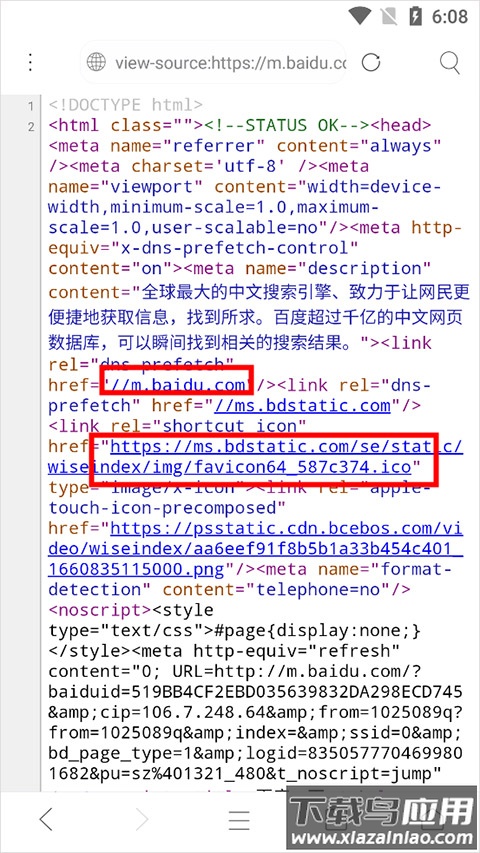Select line number 1 in gutter
Image resolution: width=480 pixels, height=853 pixels.
pos(31,106)
